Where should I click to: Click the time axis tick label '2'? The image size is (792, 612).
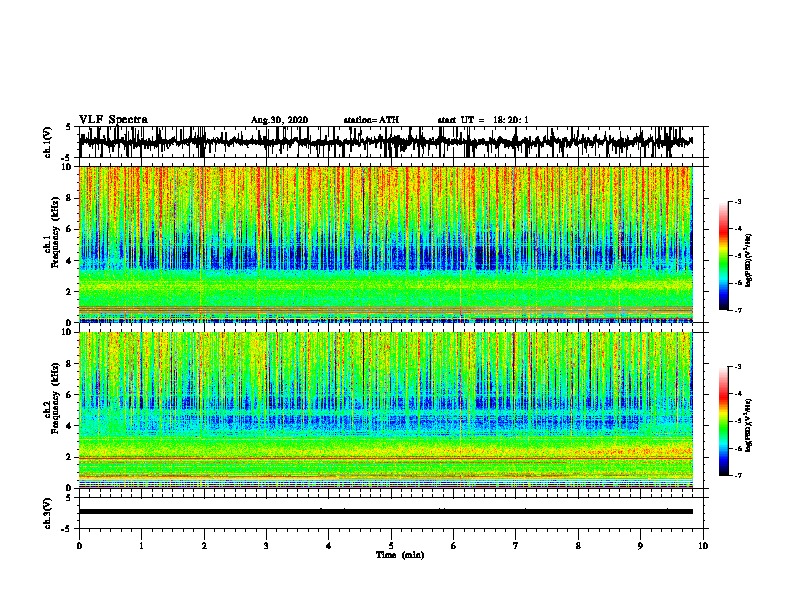click(204, 546)
